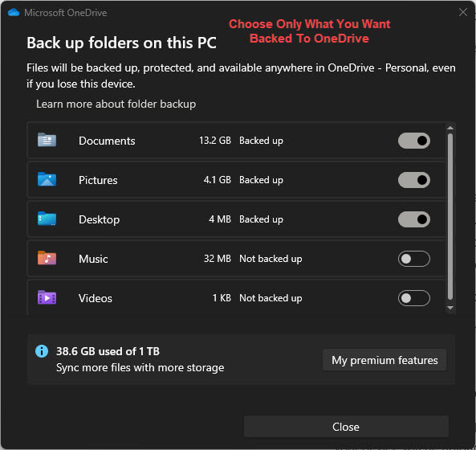Click the Videos folder icon
Viewport: 476px width, 450px height.
point(47,297)
